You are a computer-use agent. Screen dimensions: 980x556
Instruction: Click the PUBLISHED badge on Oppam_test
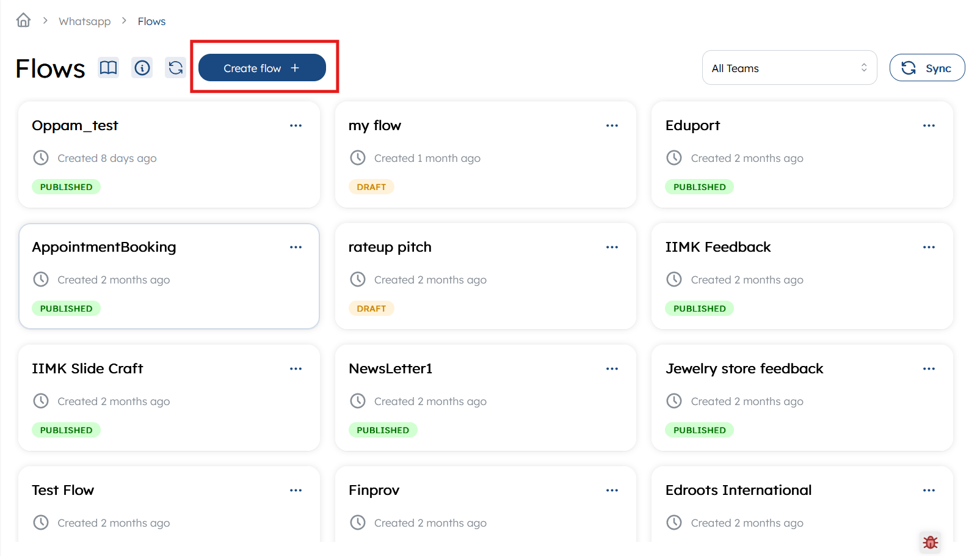pos(66,187)
